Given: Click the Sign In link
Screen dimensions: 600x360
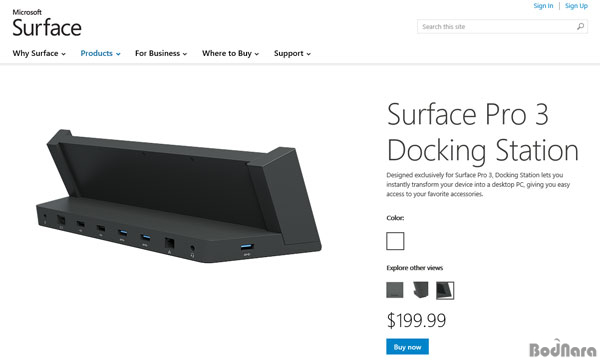Looking at the screenshot, I should 543,6.
